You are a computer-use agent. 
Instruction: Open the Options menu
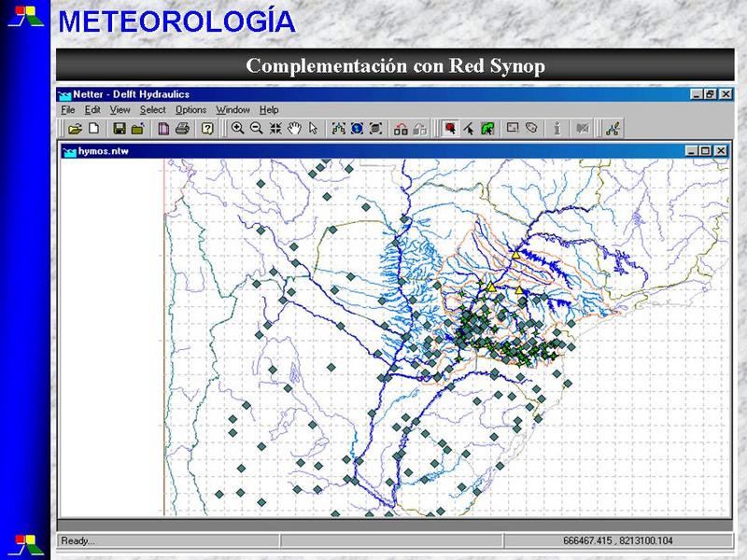tap(190, 109)
